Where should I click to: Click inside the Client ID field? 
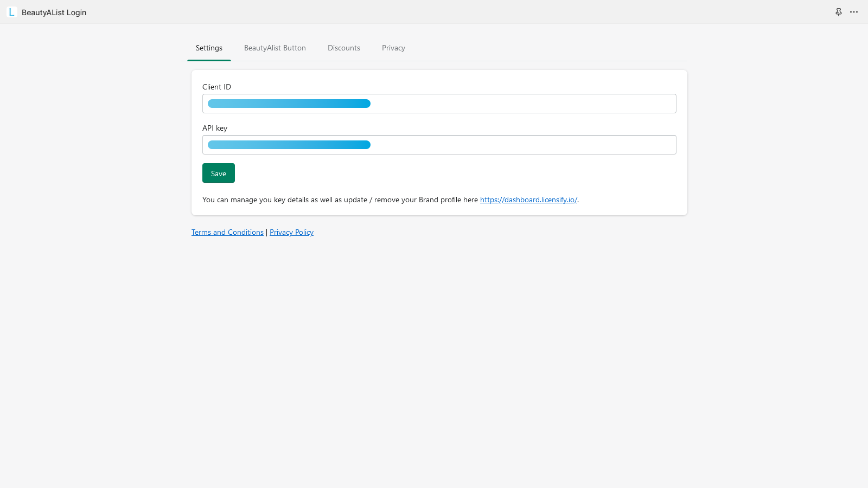[x=439, y=103]
